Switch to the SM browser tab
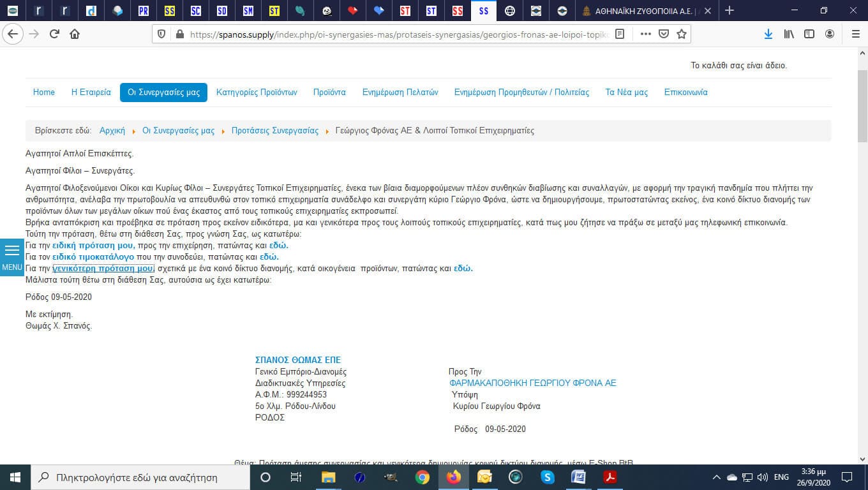This screenshot has height=490, width=868. click(248, 11)
